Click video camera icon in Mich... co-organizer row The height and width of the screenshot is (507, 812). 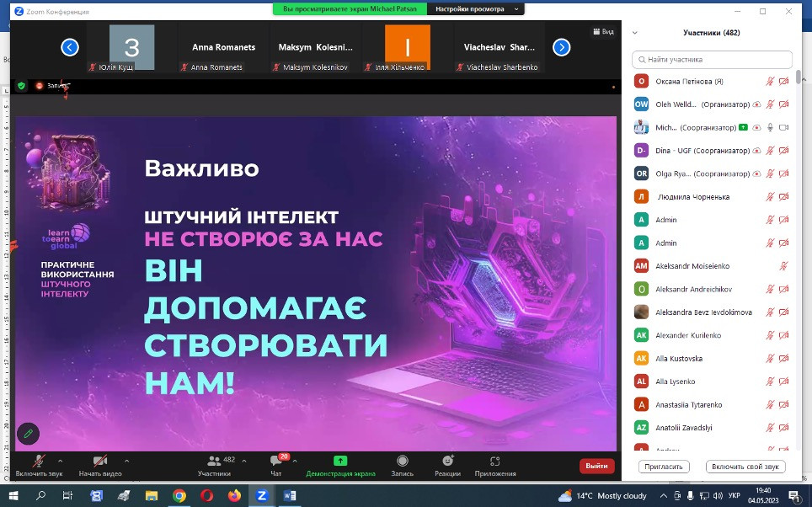pyautogui.click(x=783, y=127)
